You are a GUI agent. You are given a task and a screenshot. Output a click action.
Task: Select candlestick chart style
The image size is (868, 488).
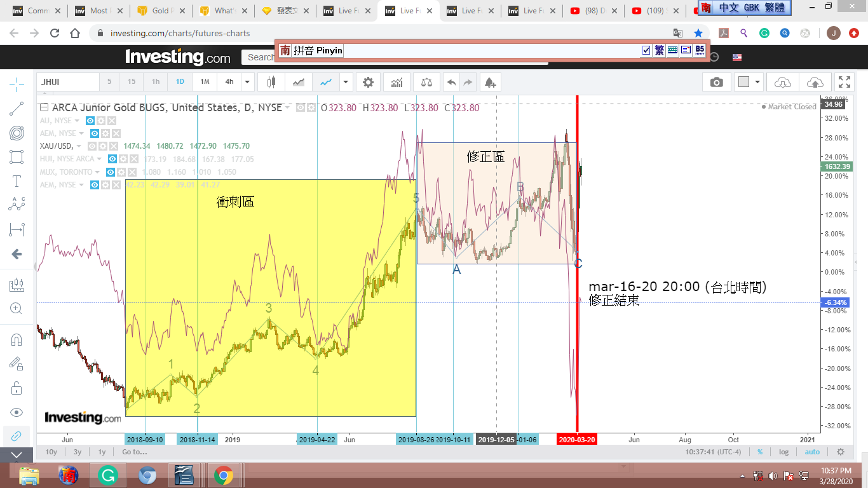point(273,82)
